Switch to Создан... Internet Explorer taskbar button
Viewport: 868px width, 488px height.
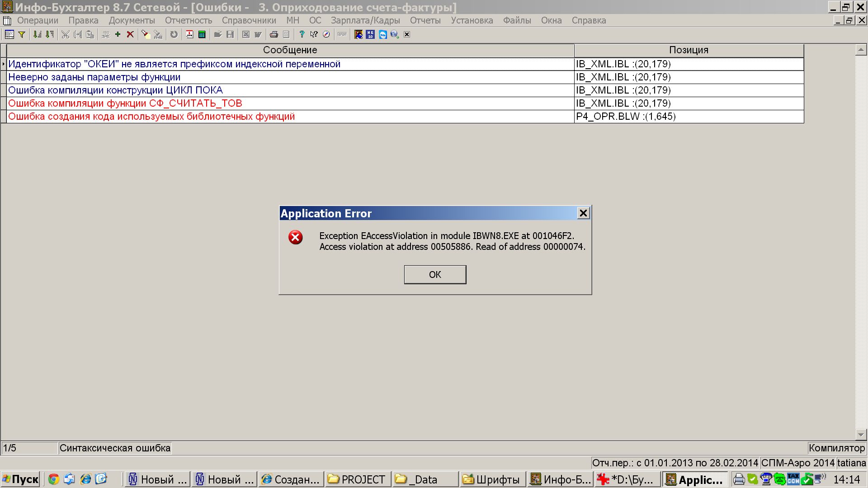(291, 479)
